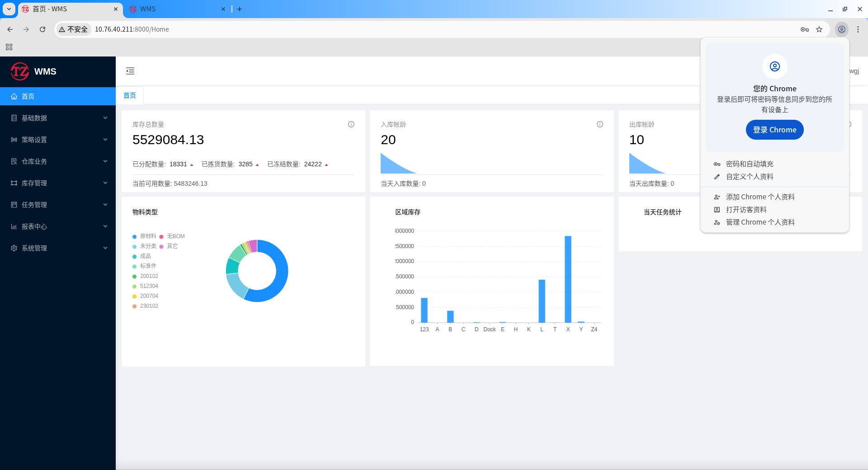Switch to the second WMS browser tab

point(177,9)
